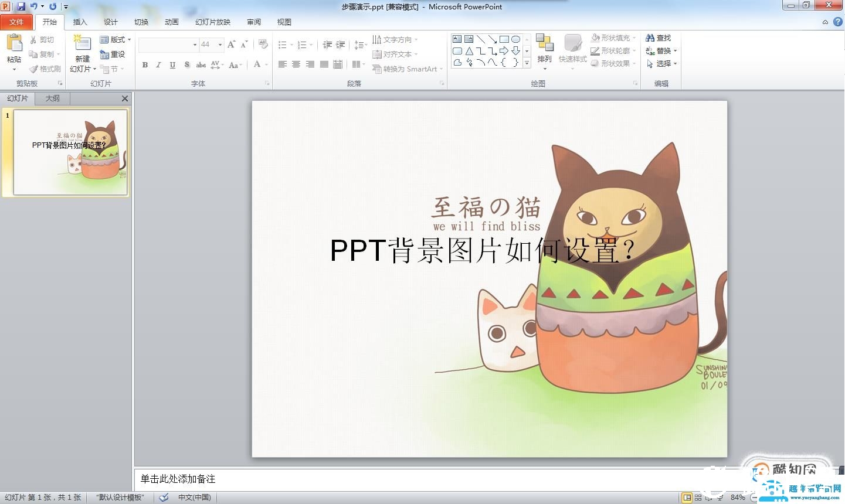Viewport: 845px width, 504px height.
Task: Select the text shadow icon
Action: [186, 65]
